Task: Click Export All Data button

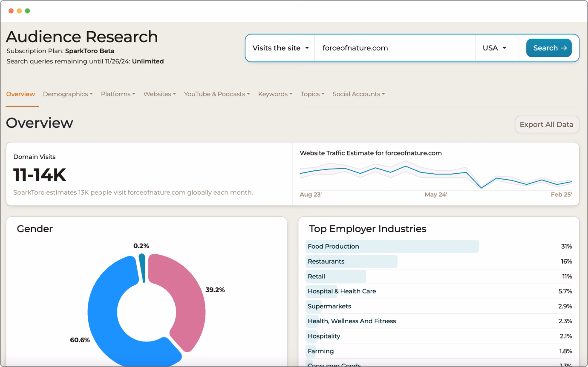Action: coord(547,124)
